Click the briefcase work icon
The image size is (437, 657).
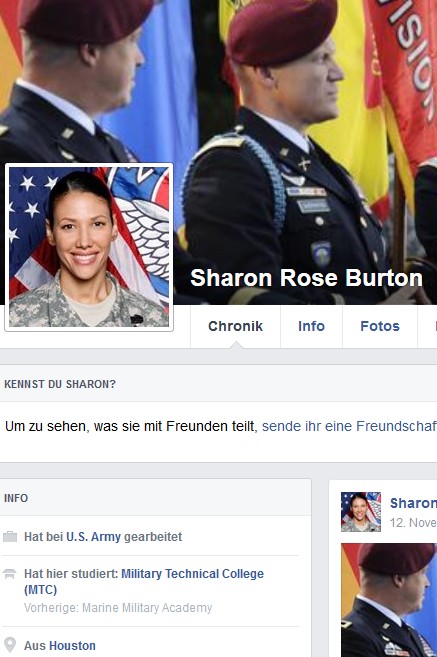click(x=10, y=536)
